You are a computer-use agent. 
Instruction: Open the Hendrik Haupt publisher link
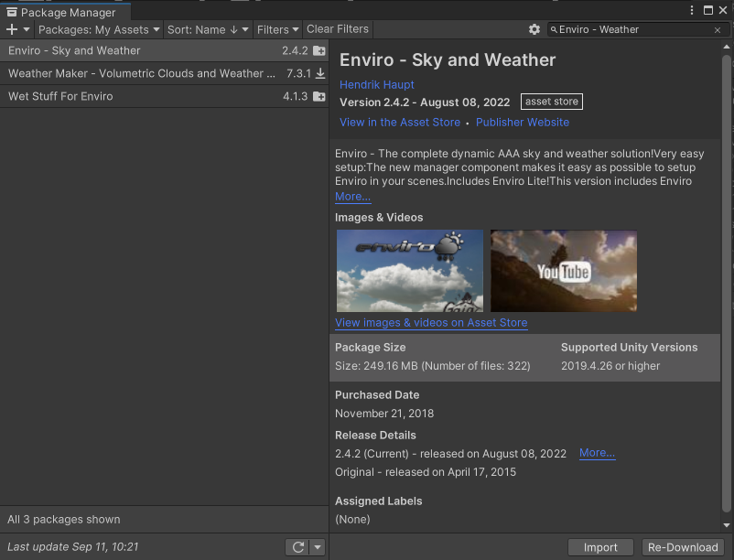(377, 85)
